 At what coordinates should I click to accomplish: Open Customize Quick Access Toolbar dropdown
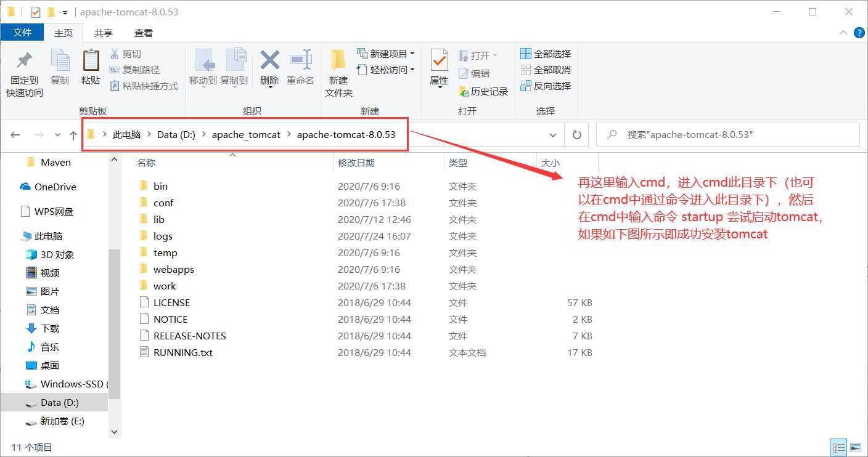pos(65,12)
